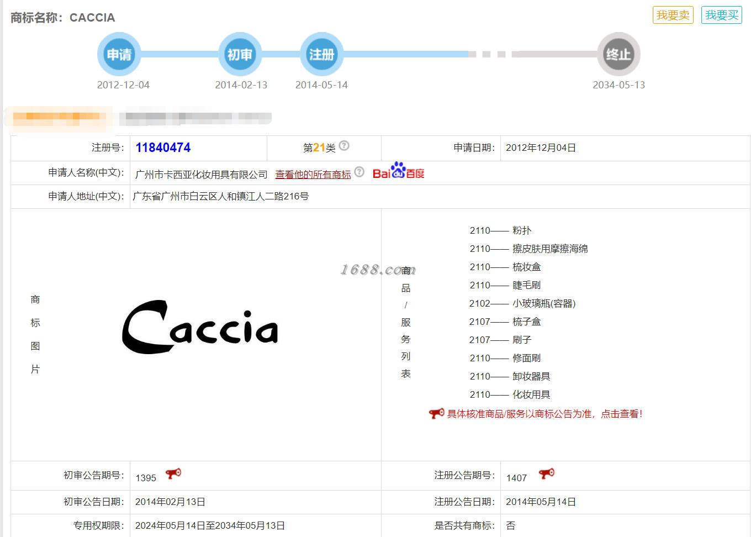Open the 具体核准商品/服务以商标公告为准 notice link
The width and height of the screenshot is (756, 537).
pyautogui.click(x=544, y=414)
